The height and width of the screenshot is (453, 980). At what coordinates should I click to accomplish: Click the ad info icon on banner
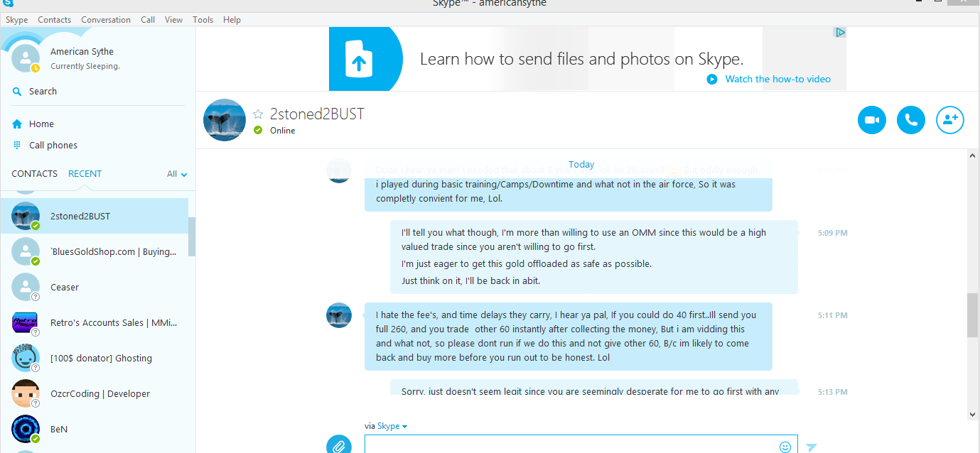point(840,32)
